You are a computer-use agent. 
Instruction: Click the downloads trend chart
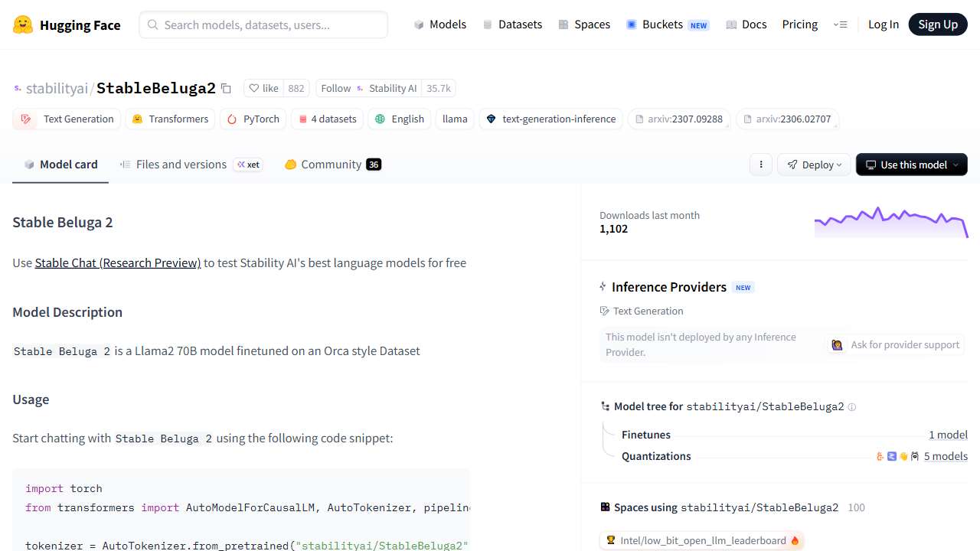[890, 221]
